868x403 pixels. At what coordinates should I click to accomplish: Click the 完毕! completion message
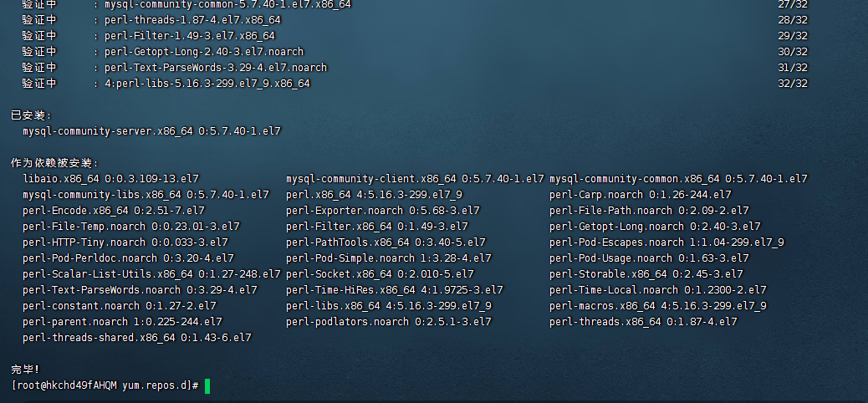[x=25, y=370]
